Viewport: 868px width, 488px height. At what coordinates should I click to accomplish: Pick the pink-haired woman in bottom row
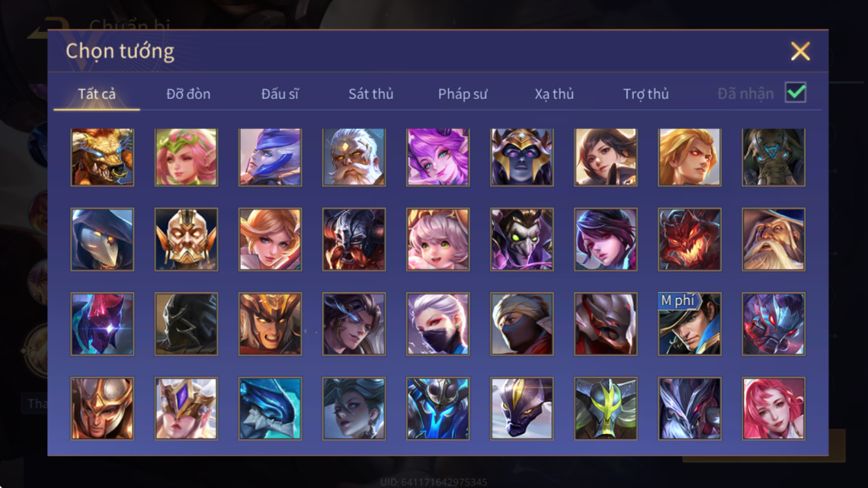[x=774, y=408]
